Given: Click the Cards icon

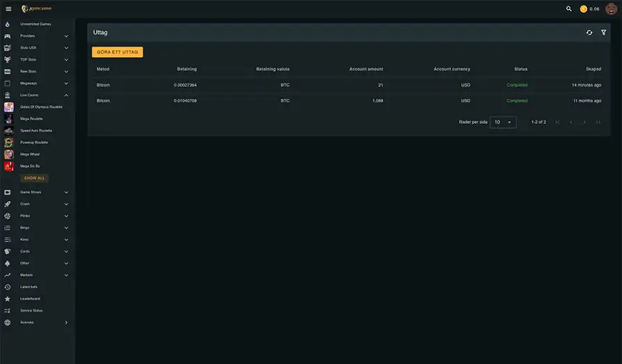Looking at the screenshot, I should [7, 251].
